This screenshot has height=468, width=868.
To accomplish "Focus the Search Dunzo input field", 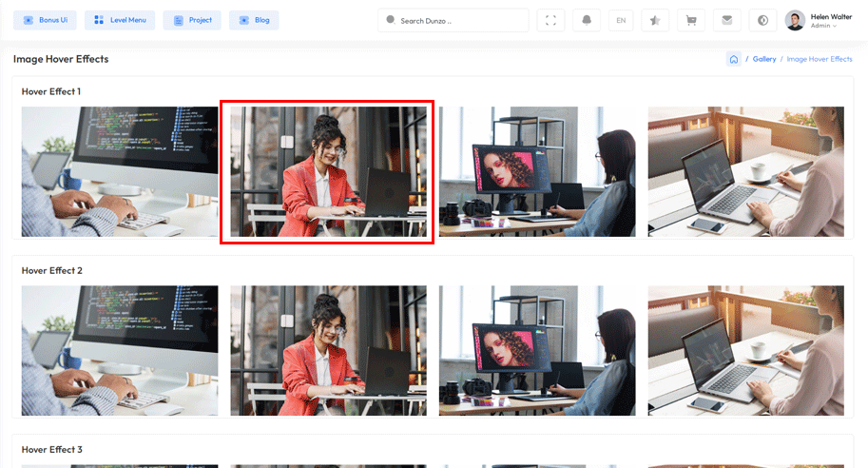I will (x=459, y=20).
